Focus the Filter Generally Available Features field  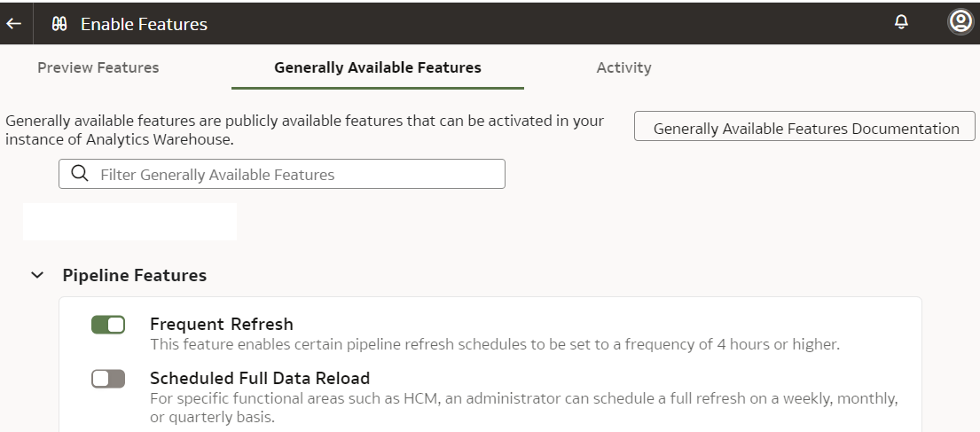click(x=293, y=175)
